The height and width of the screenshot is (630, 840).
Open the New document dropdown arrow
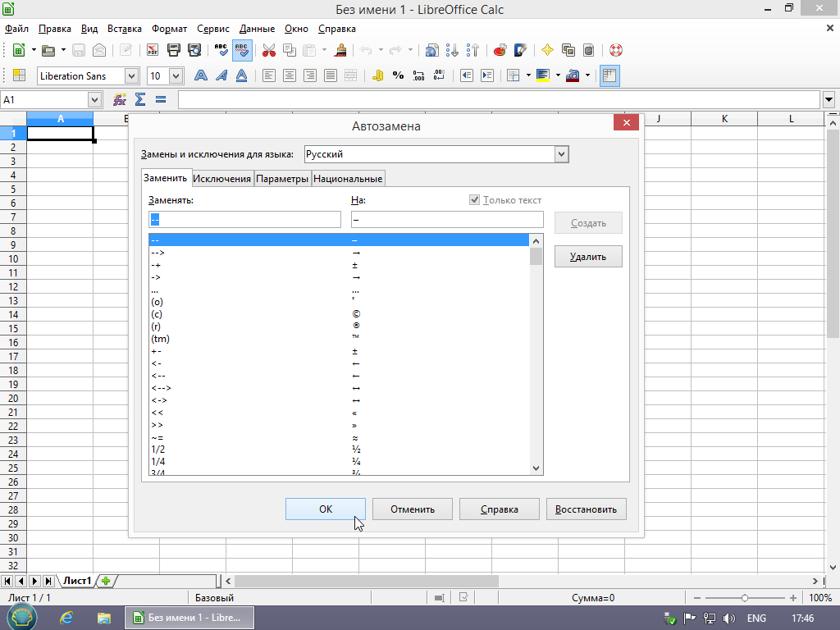tap(33, 50)
